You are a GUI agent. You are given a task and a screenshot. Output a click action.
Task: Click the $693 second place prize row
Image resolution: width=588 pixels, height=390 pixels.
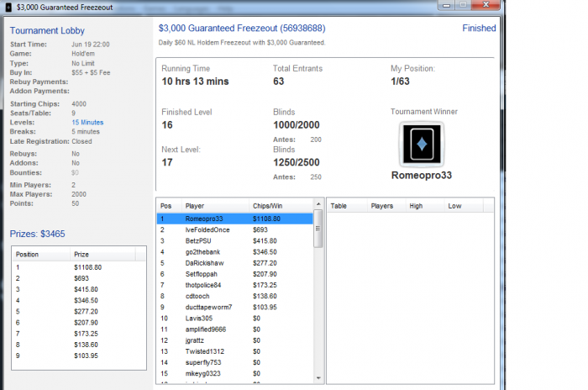click(x=79, y=278)
